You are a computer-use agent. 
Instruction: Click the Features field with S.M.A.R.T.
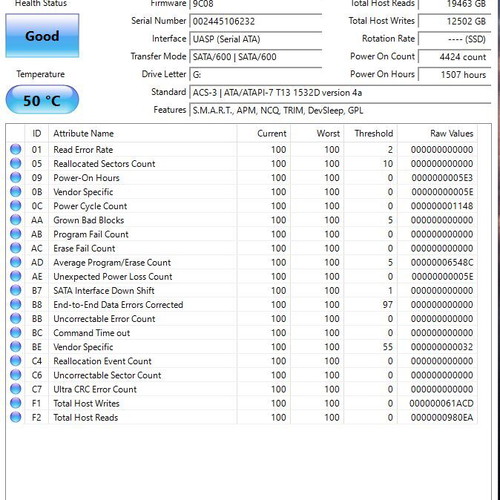point(340,110)
